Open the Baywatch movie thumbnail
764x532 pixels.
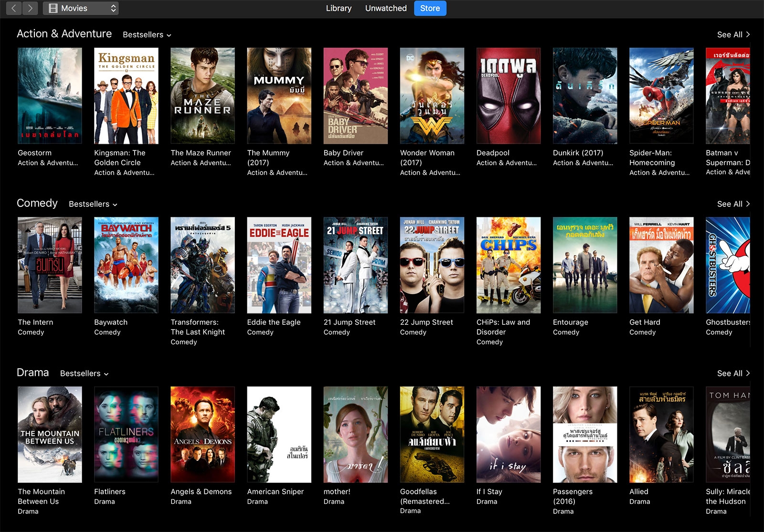(126, 265)
